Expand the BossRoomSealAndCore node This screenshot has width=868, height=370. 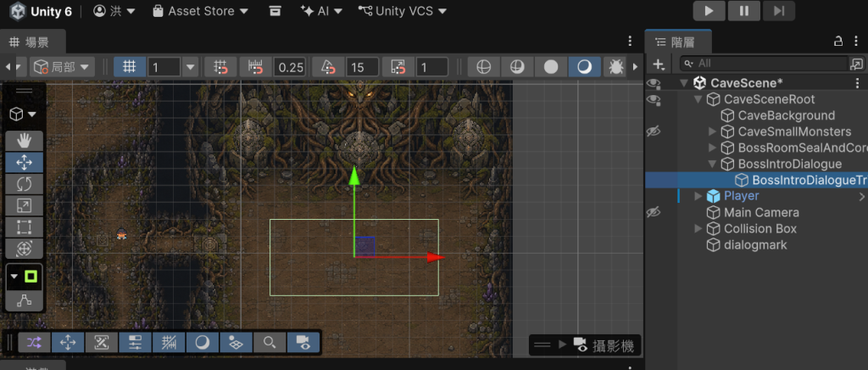click(x=712, y=148)
